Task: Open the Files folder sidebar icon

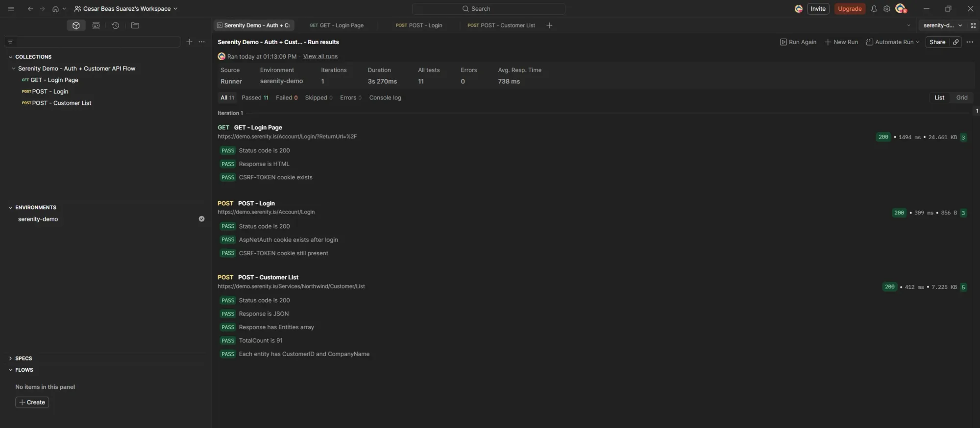Action: pos(135,25)
